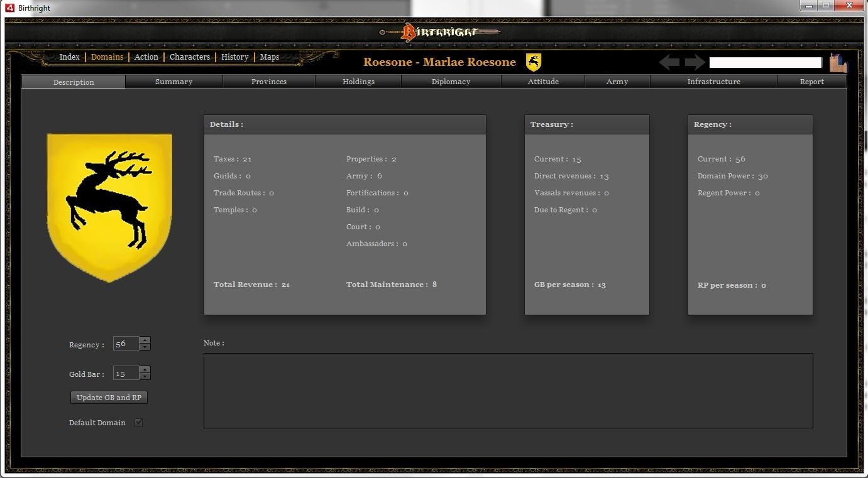Click the Properties: 2 entry
Image resolution: width=868 pixels, height=478 pixels.
coord(371,159)
